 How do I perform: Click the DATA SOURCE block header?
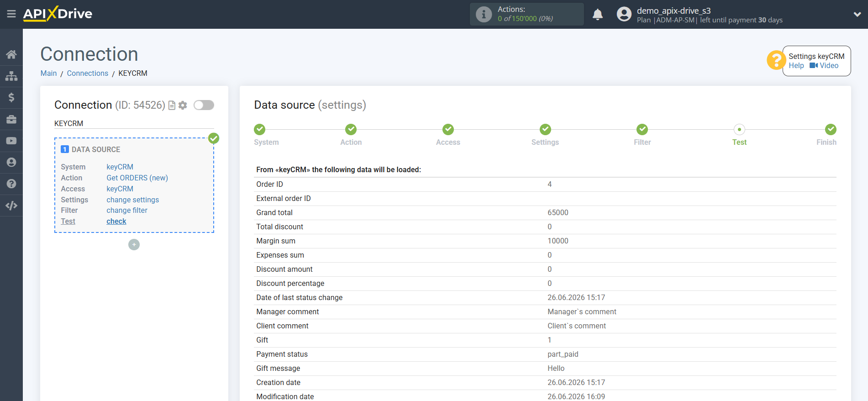(x=90, y=149)
